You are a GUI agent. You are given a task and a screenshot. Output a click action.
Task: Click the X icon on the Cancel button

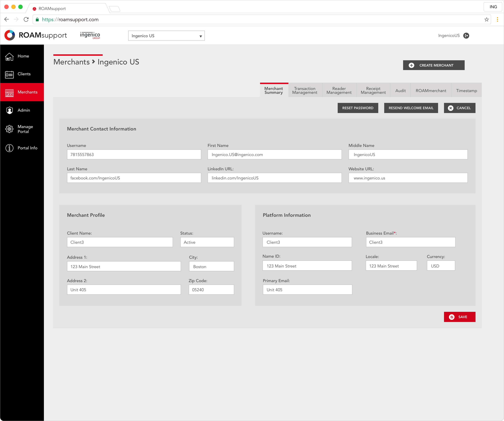coord(450,108)
